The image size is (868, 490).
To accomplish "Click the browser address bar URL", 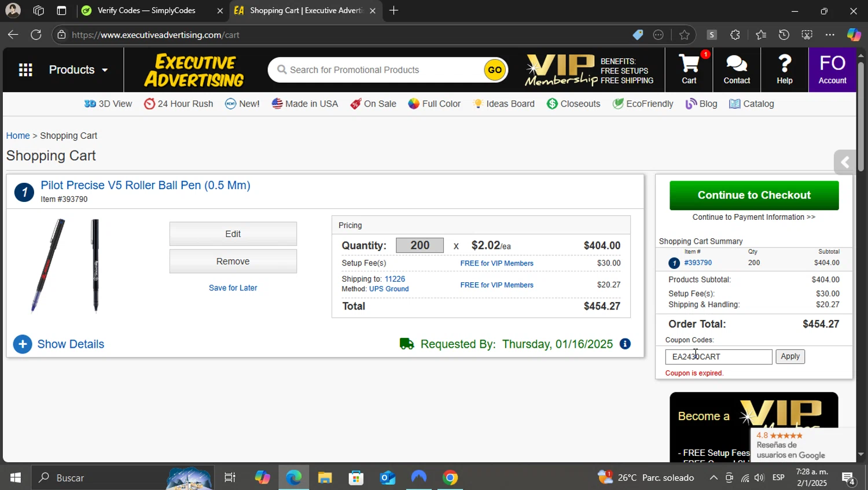I will click(x=156, y=35).
